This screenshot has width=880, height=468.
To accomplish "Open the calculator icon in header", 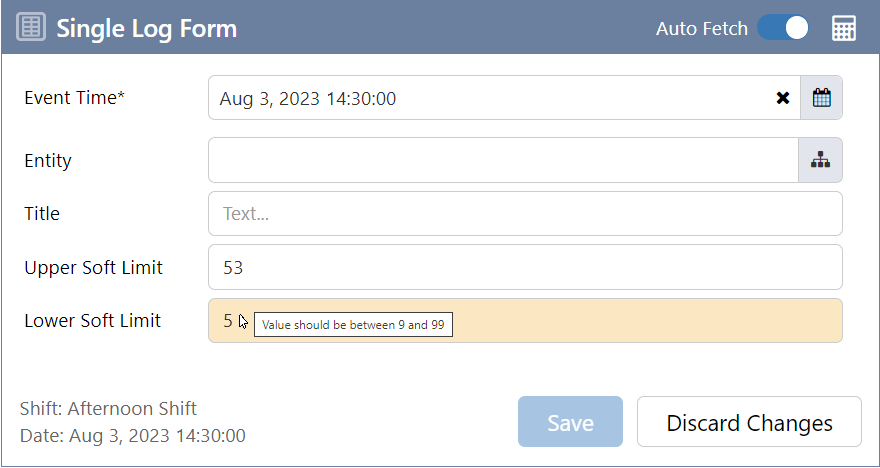I will click(x=844, y=28).
